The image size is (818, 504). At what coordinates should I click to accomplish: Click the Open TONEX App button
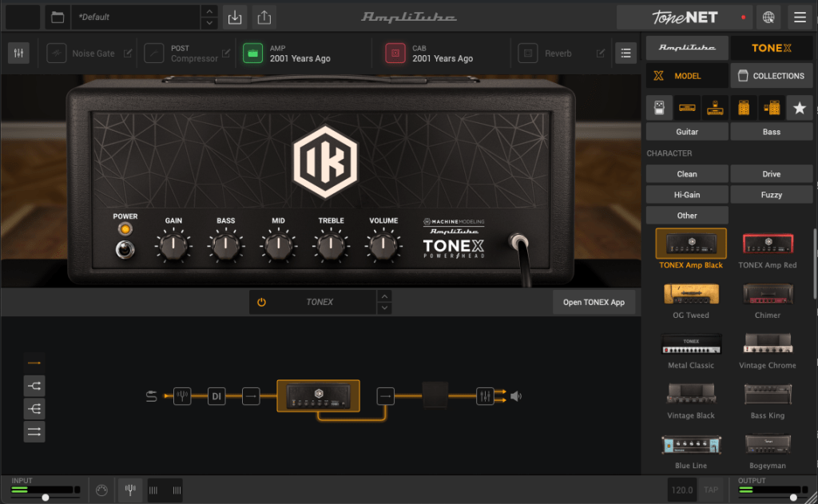tap(594, 303)
